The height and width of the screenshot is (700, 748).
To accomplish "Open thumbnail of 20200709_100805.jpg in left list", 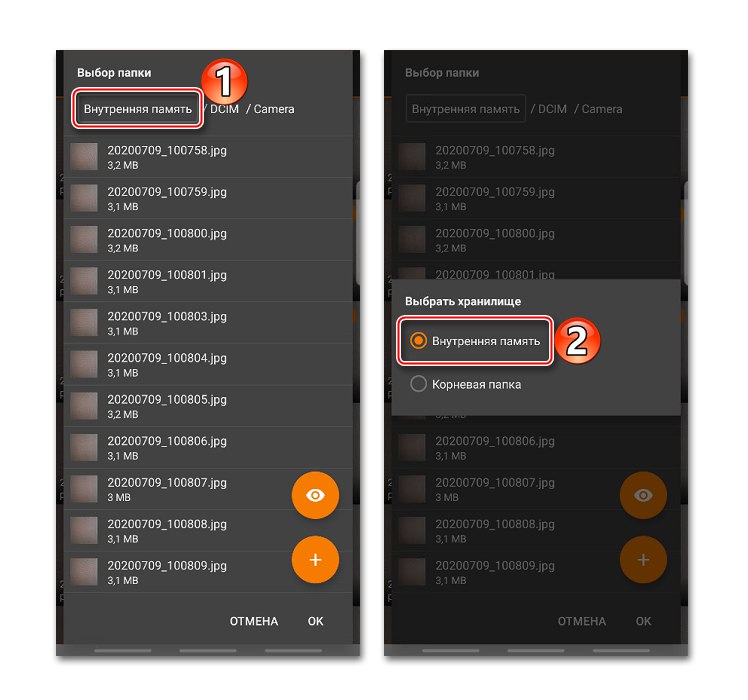I will click(84, 406).
